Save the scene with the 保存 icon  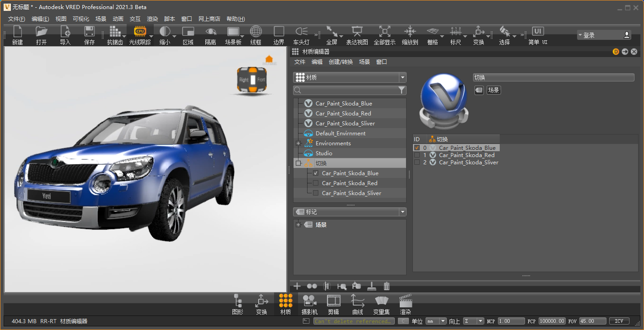click(x=90, y=31)
